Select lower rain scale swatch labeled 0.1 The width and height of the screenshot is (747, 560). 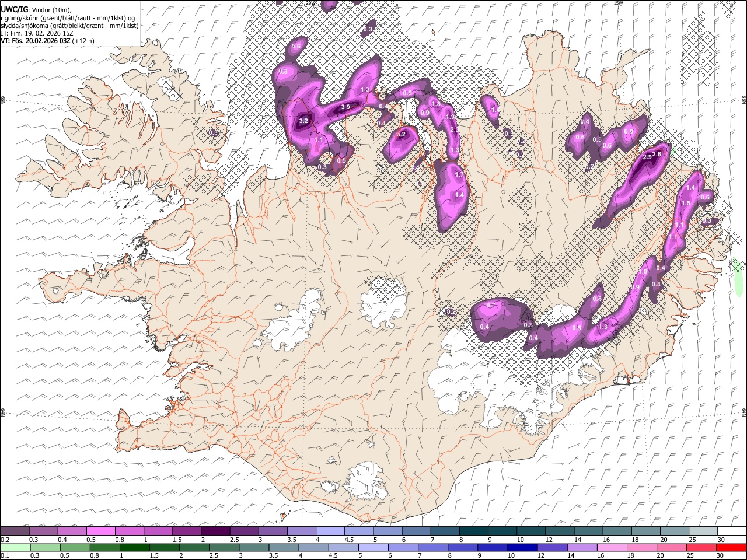click(x=15, y=548)
